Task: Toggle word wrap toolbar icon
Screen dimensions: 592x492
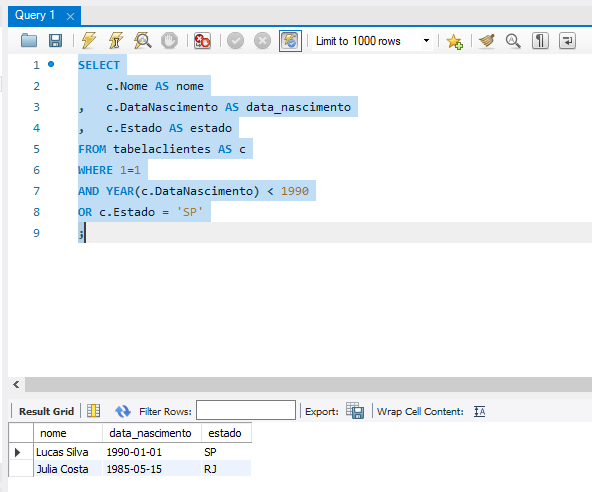Action: 567,40
